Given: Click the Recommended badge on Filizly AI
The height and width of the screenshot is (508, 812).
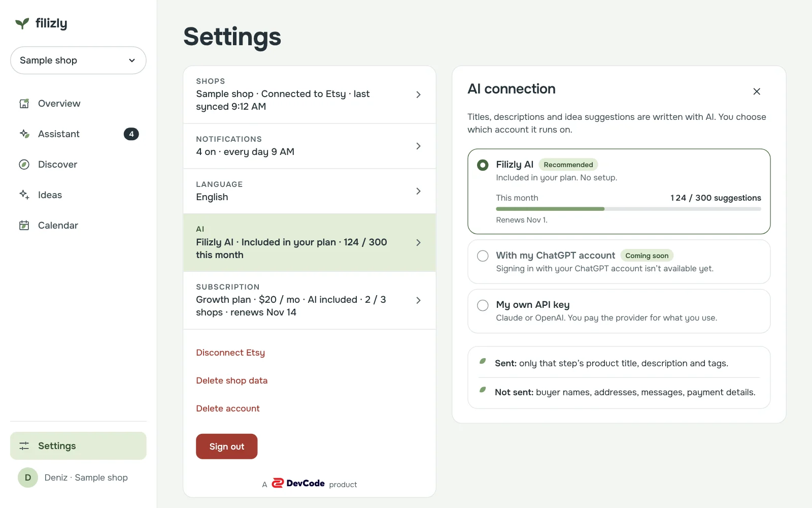Looking at the screenshot, I should point(568,165).
